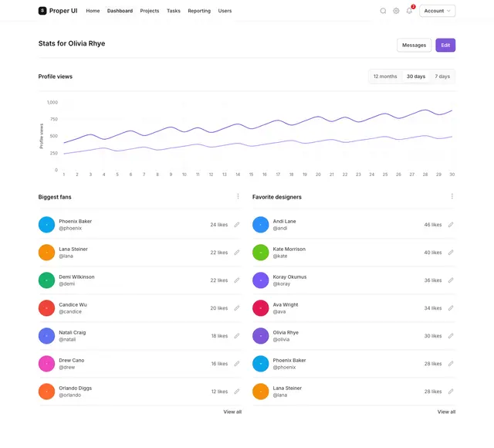Screen dimensions: 494x448
Task: Click Phoenix Baker's blue fan avatar
Action: [46, 225]
